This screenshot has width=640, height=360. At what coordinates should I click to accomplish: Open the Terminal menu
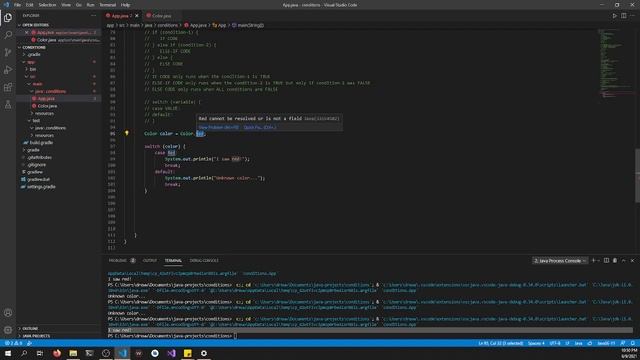click(107, 5)
